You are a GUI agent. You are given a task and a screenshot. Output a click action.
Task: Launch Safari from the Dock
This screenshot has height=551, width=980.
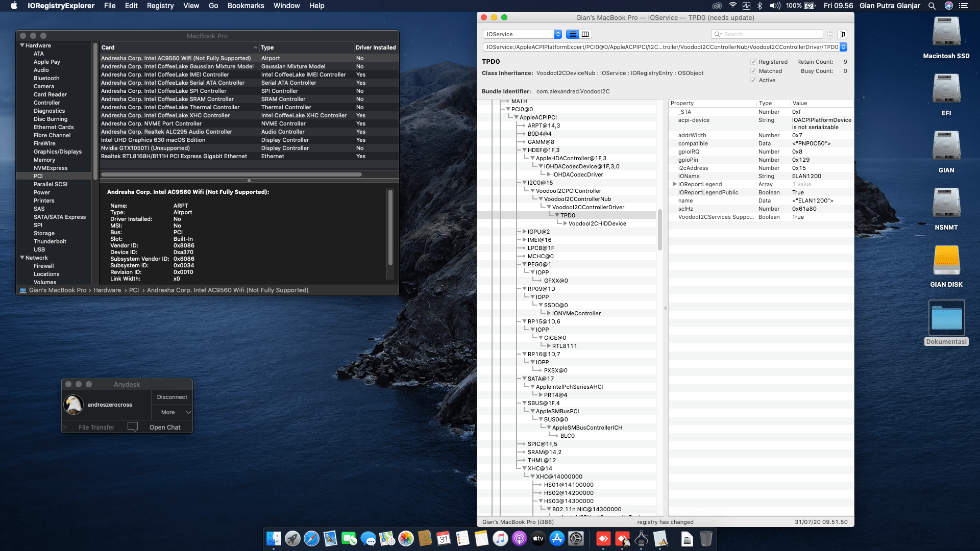pos(311,539)
